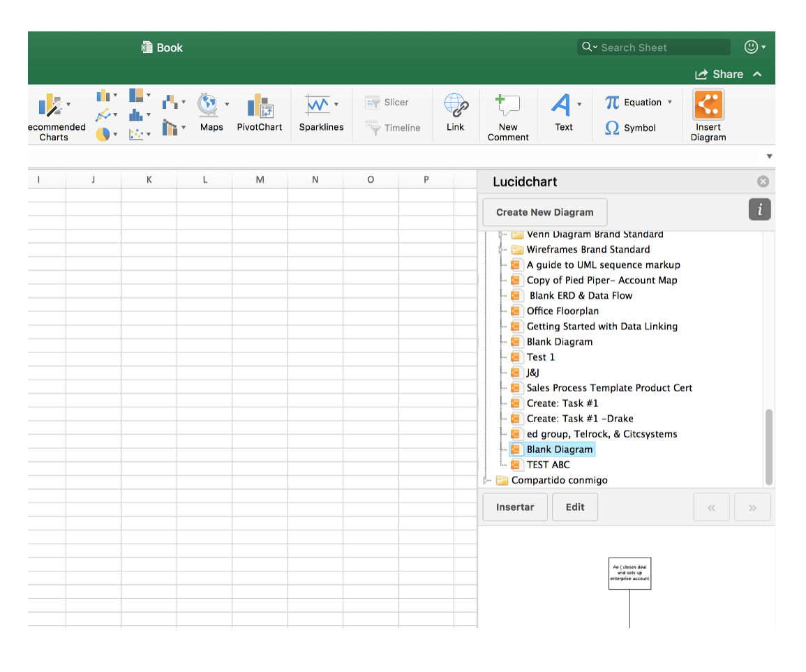This screenshot has width=806, height=672.
Task: Open the Search Sheet options arrow
Action: pos(595,47)
